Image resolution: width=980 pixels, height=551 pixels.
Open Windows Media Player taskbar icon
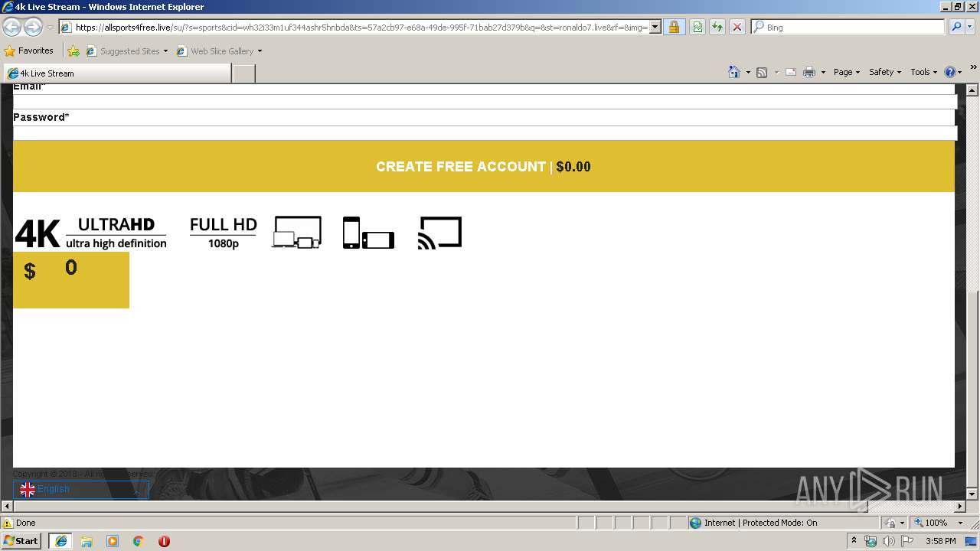[113, 540]
